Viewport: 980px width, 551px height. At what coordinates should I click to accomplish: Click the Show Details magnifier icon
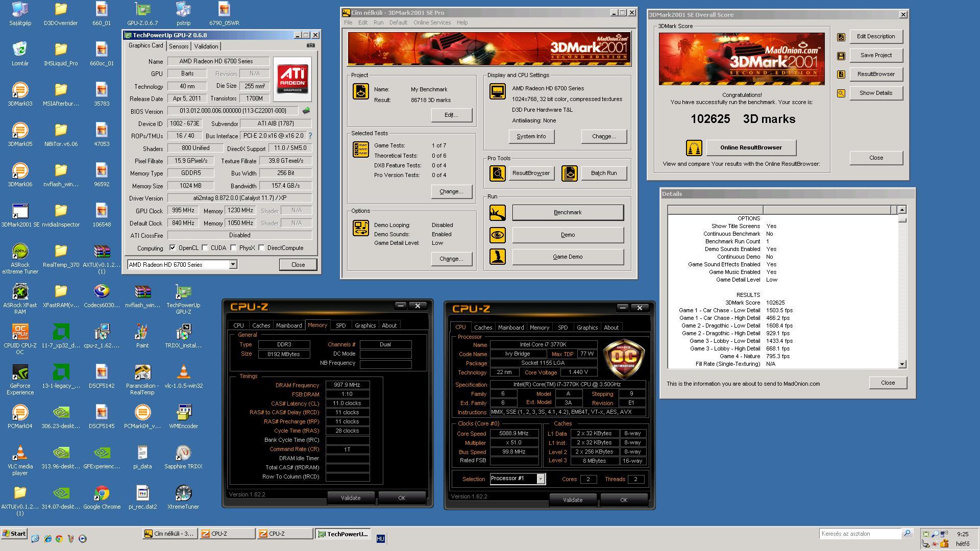point(841,93)
